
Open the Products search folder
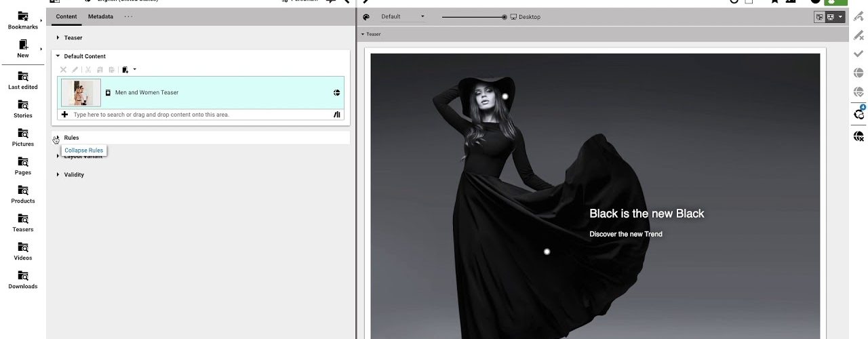pyautogui.click(x=22, y=194)
